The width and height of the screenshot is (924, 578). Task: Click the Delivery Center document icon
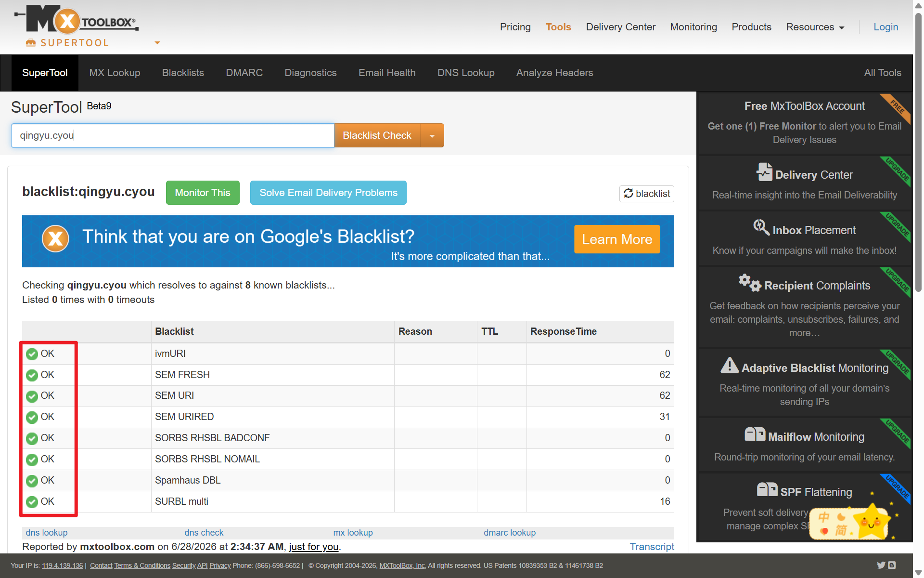point(764,172)
